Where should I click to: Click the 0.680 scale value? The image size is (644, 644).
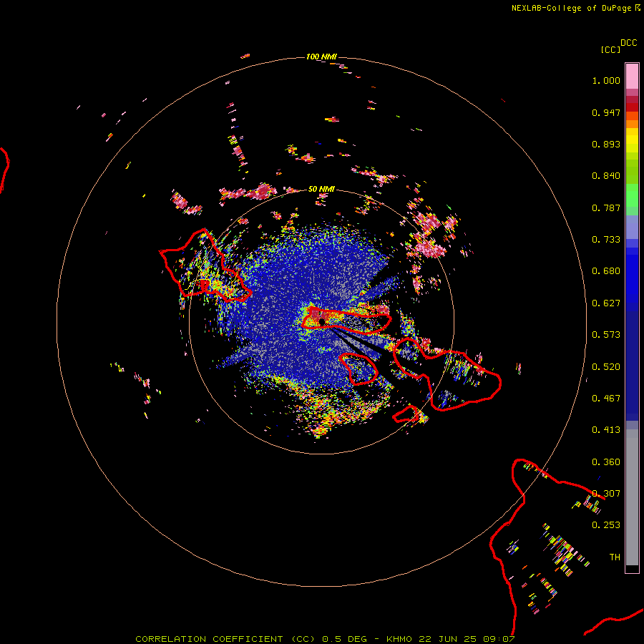(606, 271)
